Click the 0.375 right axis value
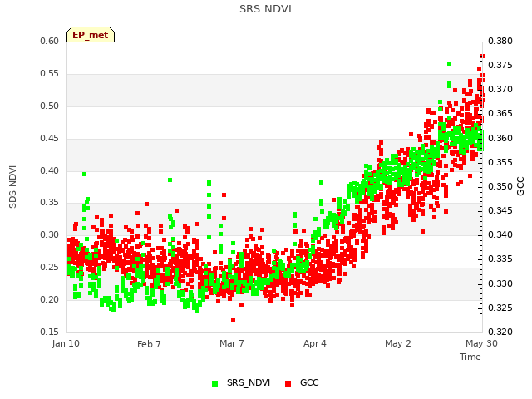Screen dimensions: 532x399 point(500,65)
